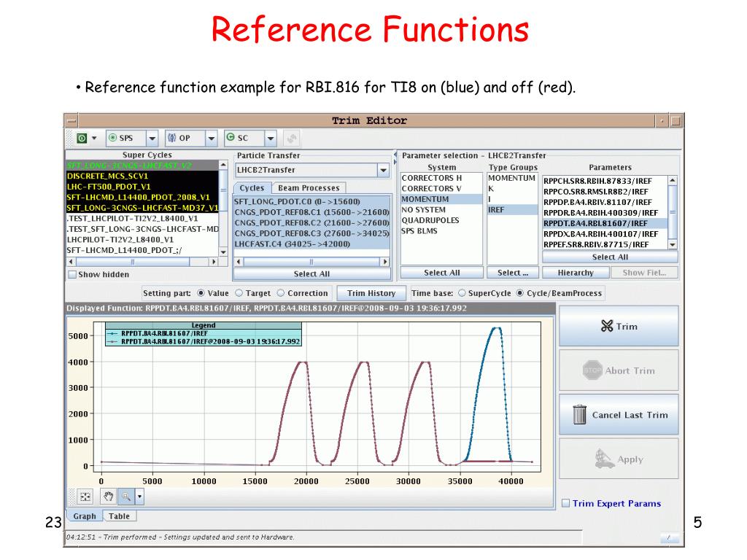
Task: Click the Cancel Last Trim trash button
Action: coord(618,415)
